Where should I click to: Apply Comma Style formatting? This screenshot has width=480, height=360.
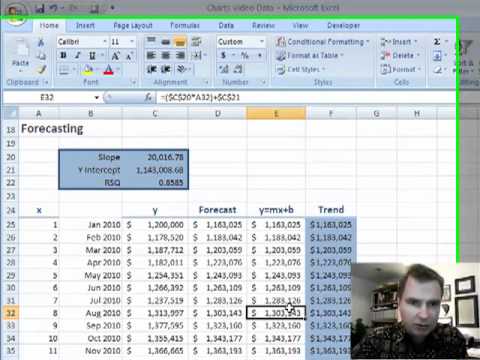tap(259, 55)
